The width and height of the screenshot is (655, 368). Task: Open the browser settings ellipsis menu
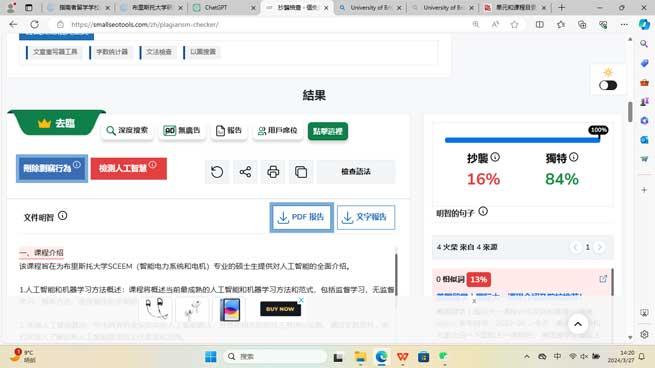point(624,25)
